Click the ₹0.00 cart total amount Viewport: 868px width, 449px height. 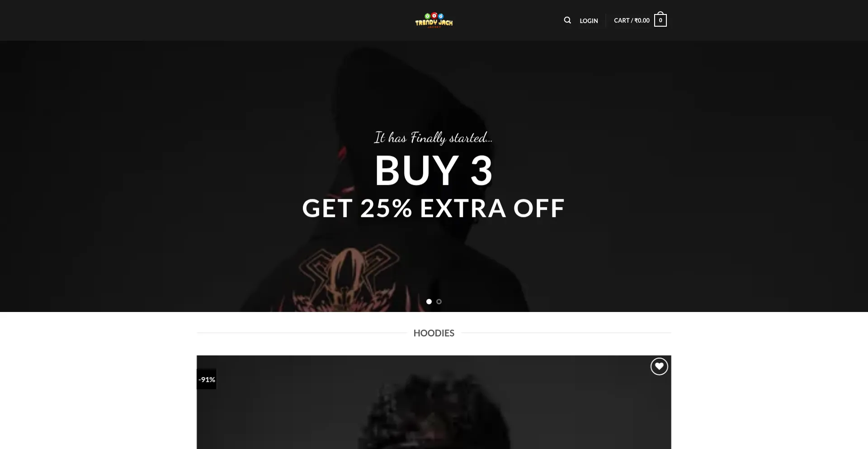point(642,20)
